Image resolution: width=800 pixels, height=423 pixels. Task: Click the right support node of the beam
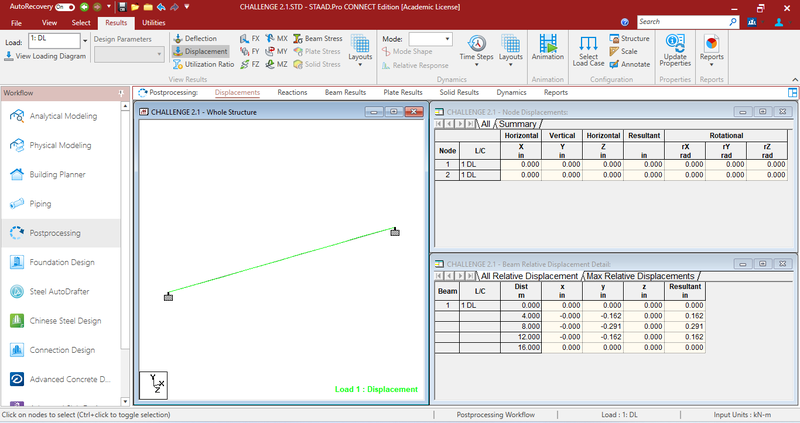(395, 232)
